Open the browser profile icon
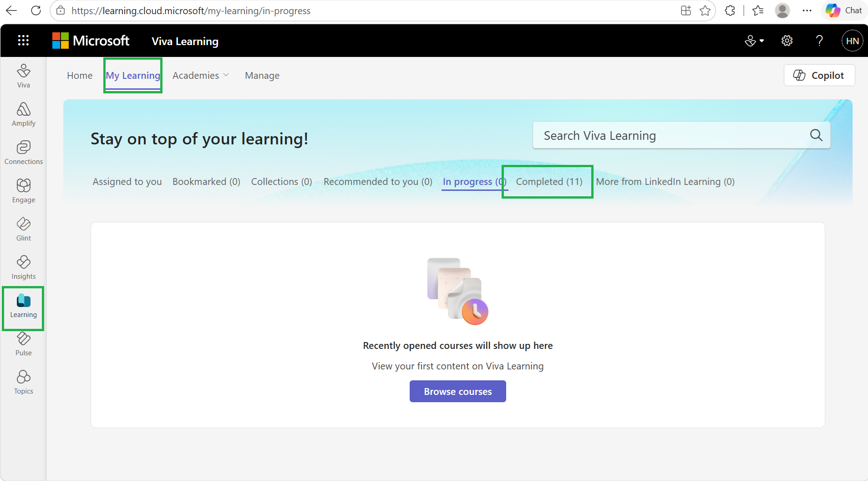 tap(782, 10)
